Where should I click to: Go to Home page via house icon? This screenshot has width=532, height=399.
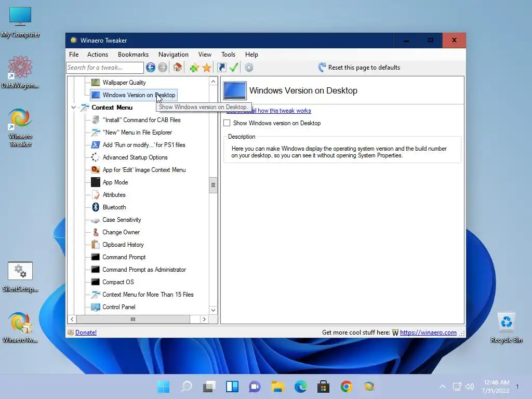[x=177, y=68]
